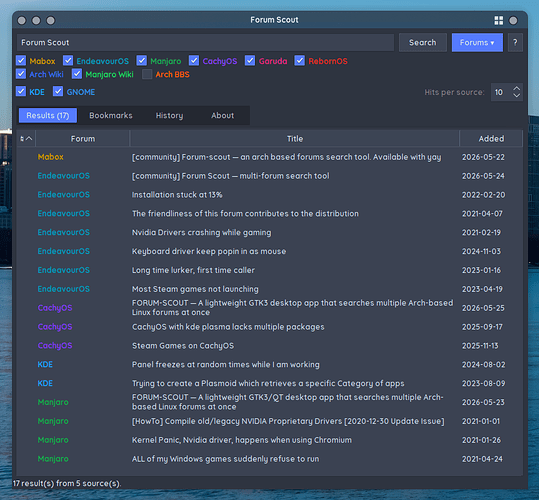Uncheck the Garuda checkbox
539x500 pixels.
[250, 61]
